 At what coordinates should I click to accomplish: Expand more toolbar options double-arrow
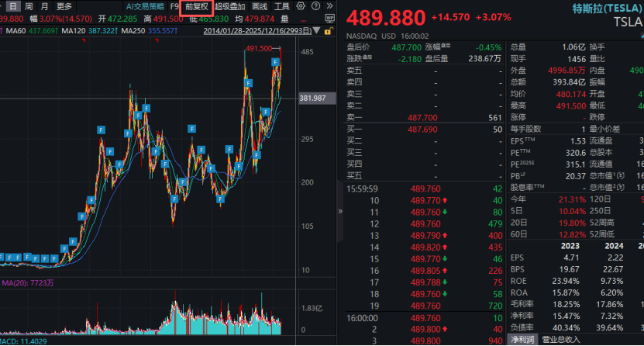coord(330,6)
